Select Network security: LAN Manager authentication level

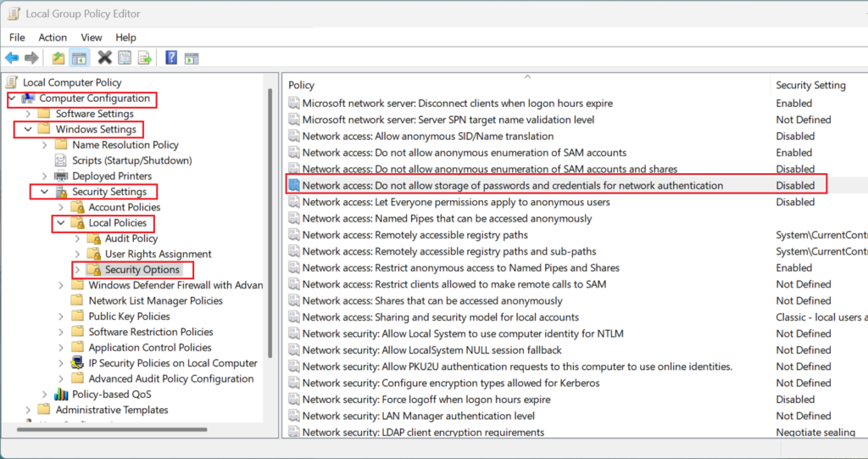(x=419, y=416)
